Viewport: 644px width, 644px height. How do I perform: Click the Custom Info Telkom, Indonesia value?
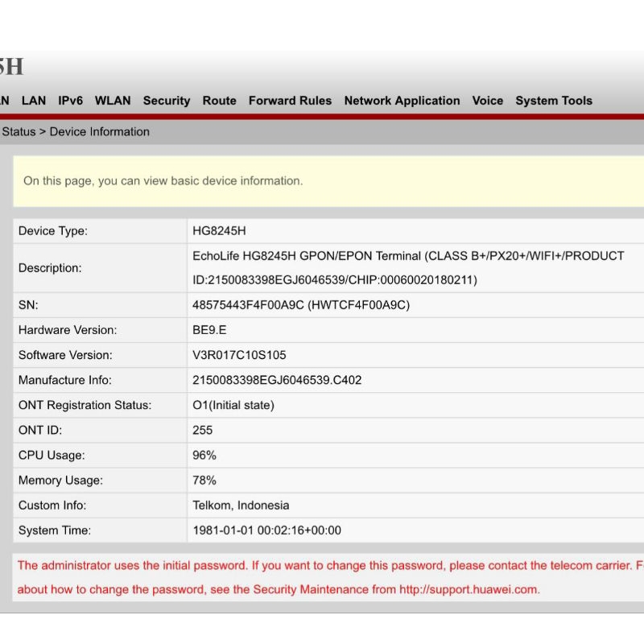(x=241, y=505)
